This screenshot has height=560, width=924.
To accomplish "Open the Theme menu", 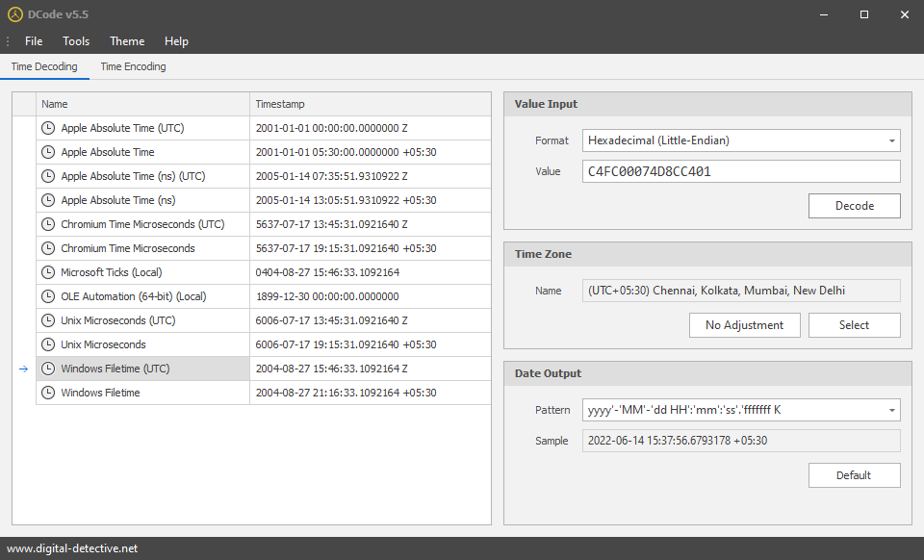I will click(x=127, y=41).
